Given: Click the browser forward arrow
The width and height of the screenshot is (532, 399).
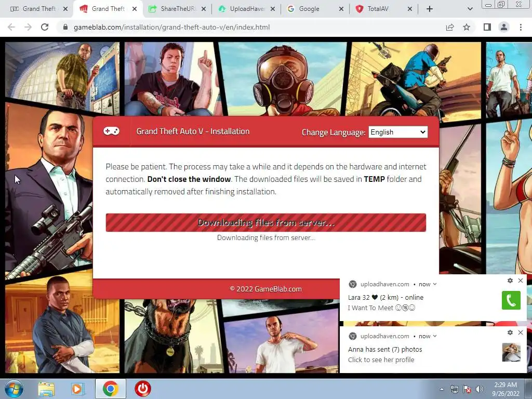Looking at the screenshot, I should (x=28, y=27).
